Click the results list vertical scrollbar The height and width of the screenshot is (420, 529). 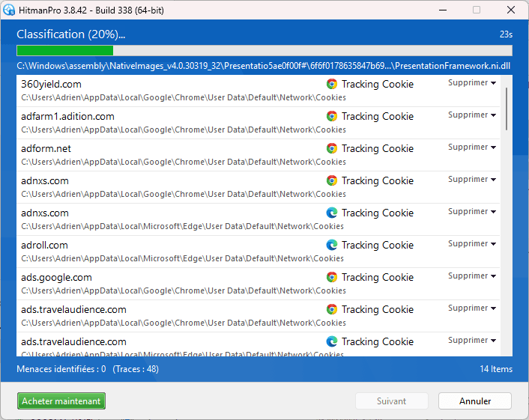[x=507, y=109]
